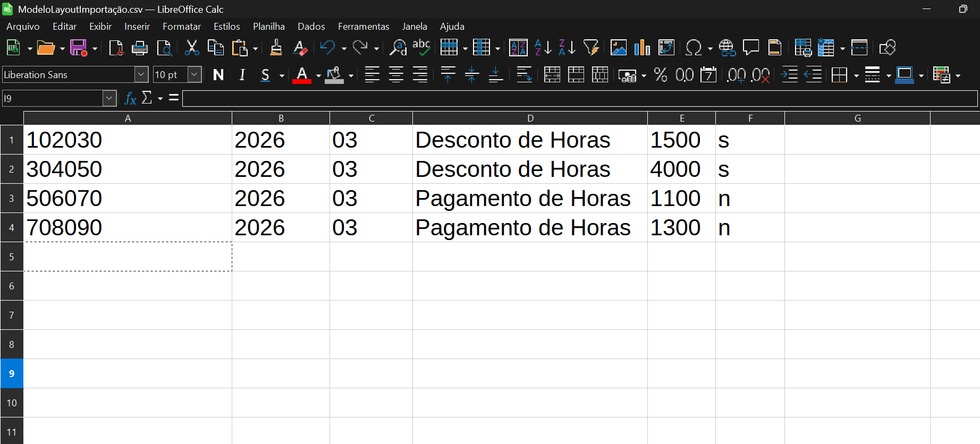Open the Editar menu

[x=64, y=27]
